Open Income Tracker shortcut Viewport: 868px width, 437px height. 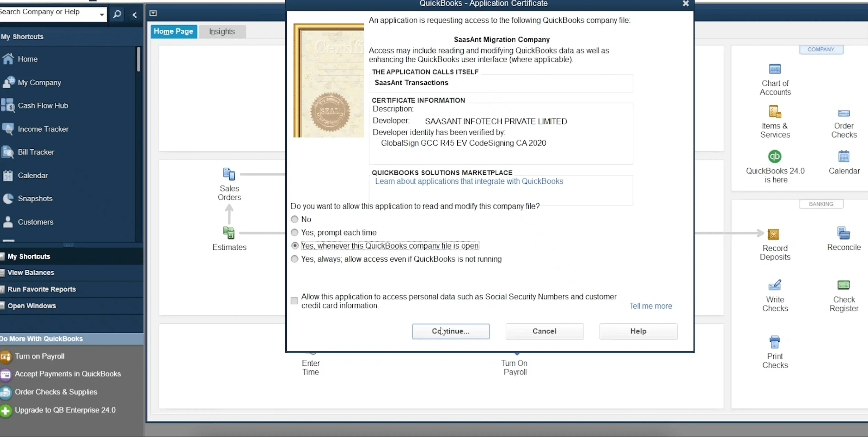pos(35,129)
